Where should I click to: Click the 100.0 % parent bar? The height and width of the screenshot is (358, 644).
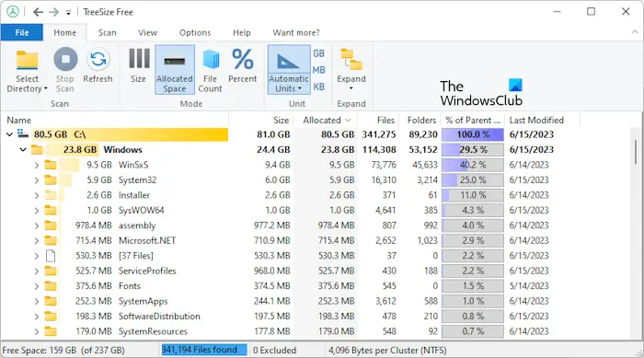pos(473,134)
